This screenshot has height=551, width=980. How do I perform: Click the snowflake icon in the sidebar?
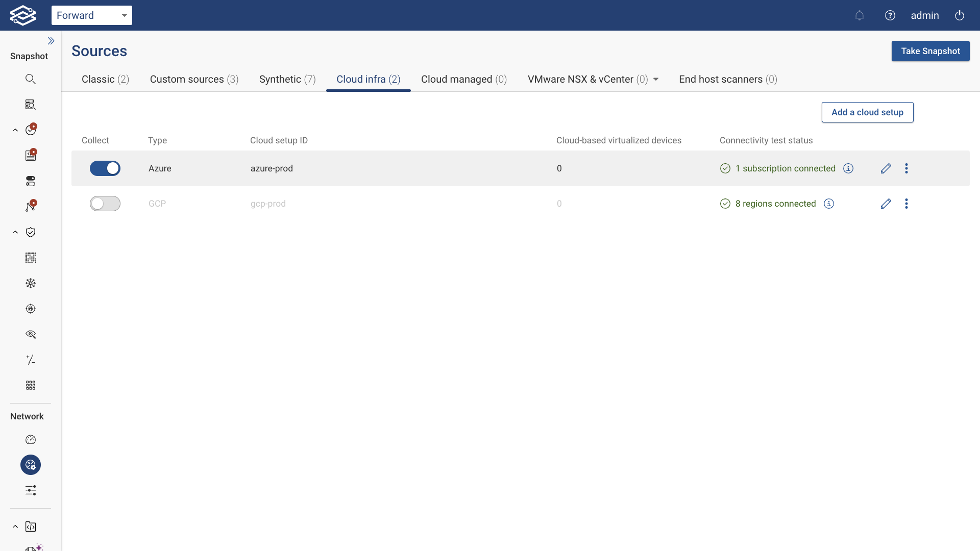31,283
